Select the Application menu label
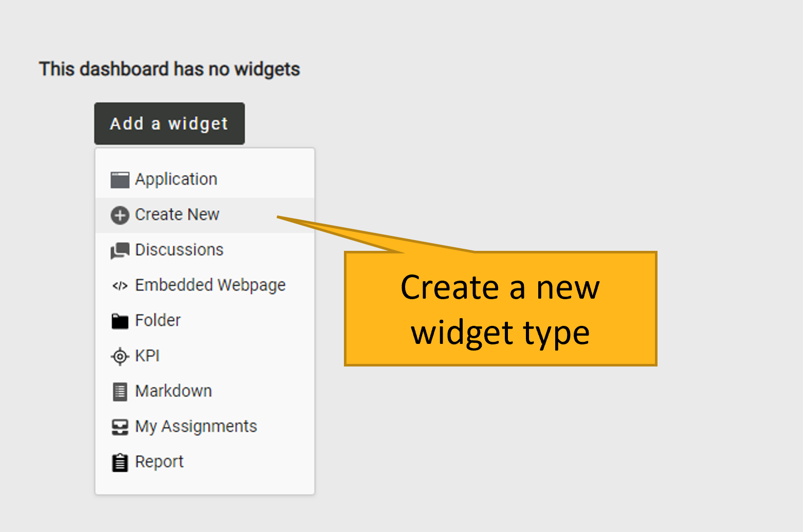 pos(176,179)
